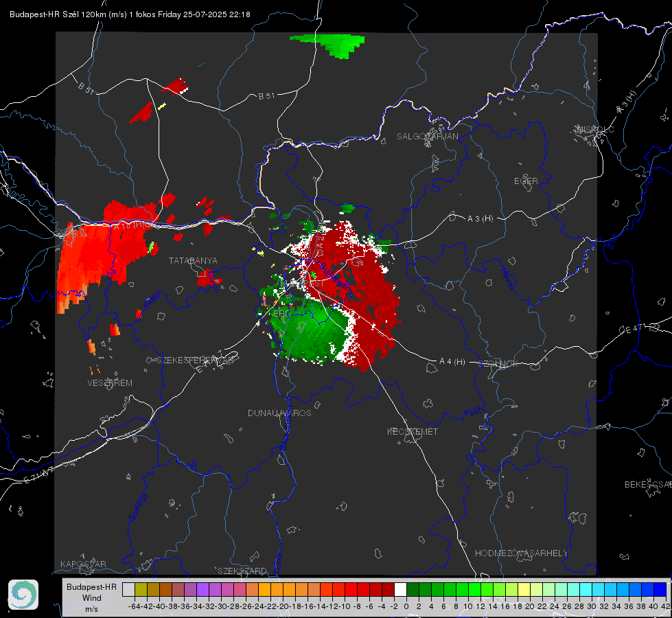Select the BÉKÉSCSABA label at the right edge

[x=648, y=485]
